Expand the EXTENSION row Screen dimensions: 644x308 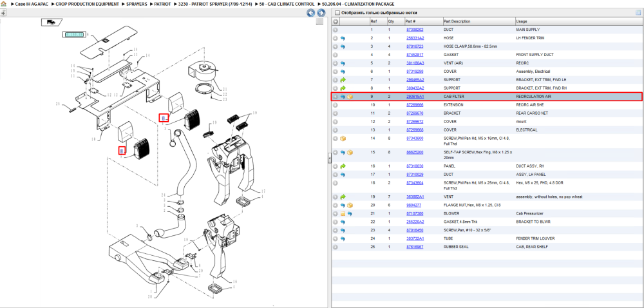(x=336, y=105)
